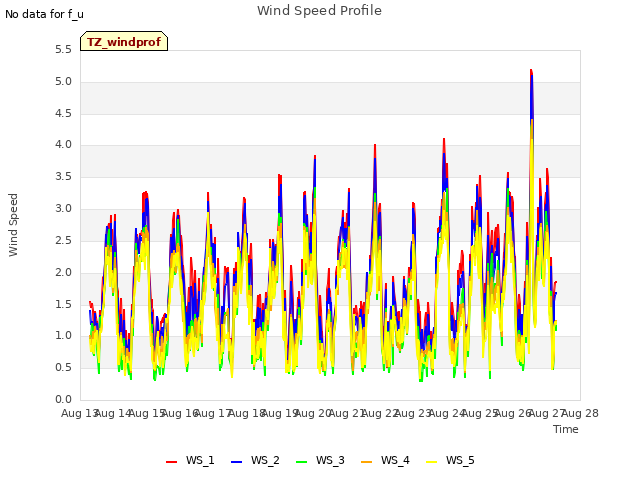
Task: Click the red WS_1 legend swatch
Action: pos(171,462)
